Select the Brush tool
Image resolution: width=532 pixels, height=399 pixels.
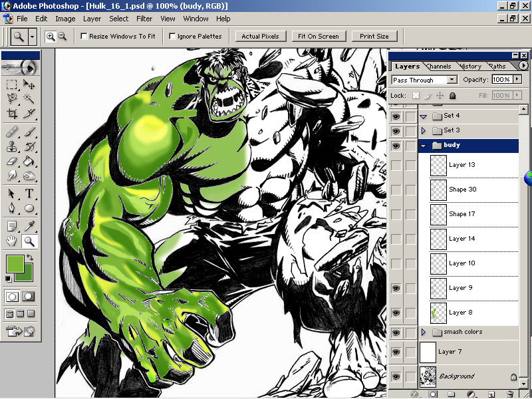click(29, 132)
